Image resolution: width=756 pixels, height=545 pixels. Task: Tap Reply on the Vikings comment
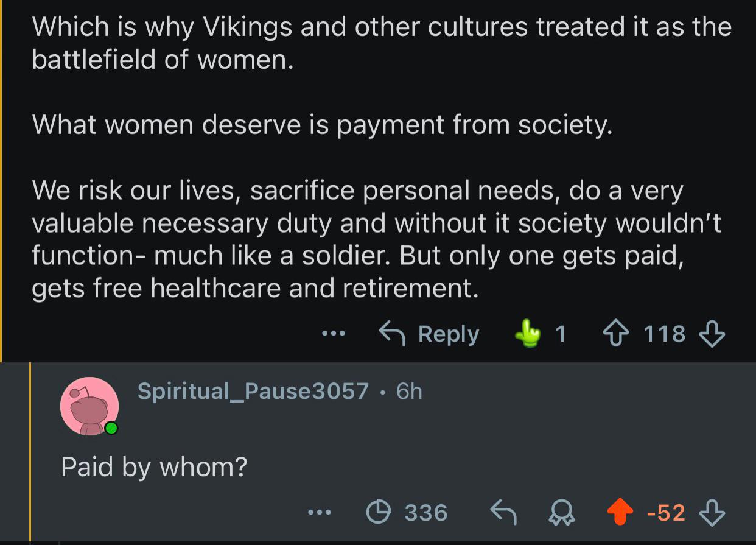pyautogui.click(x=429, y=334)
